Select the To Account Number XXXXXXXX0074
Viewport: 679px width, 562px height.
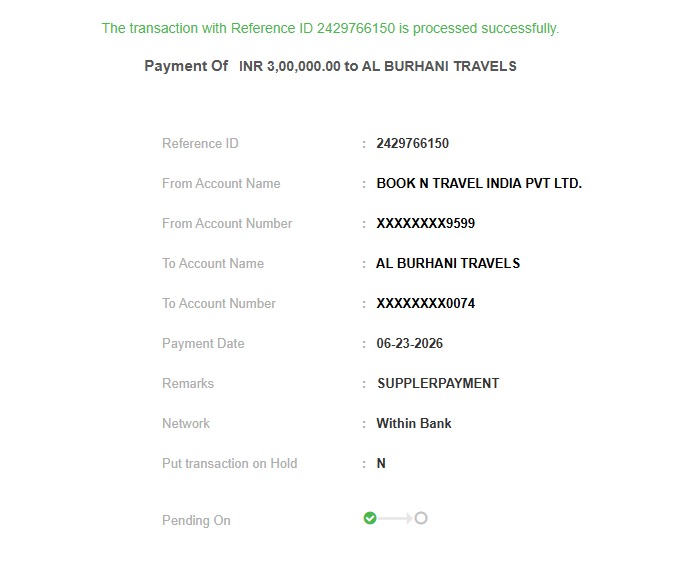(425, 303)
